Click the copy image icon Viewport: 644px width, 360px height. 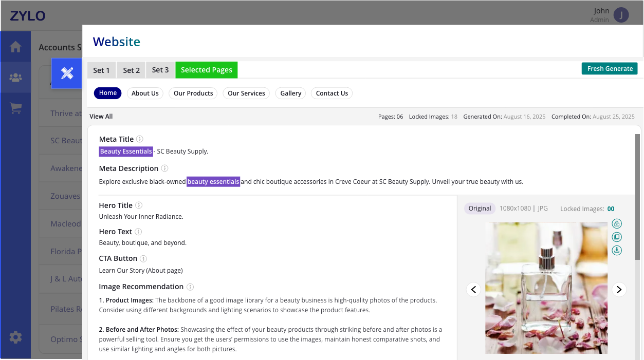pos(617,237)
